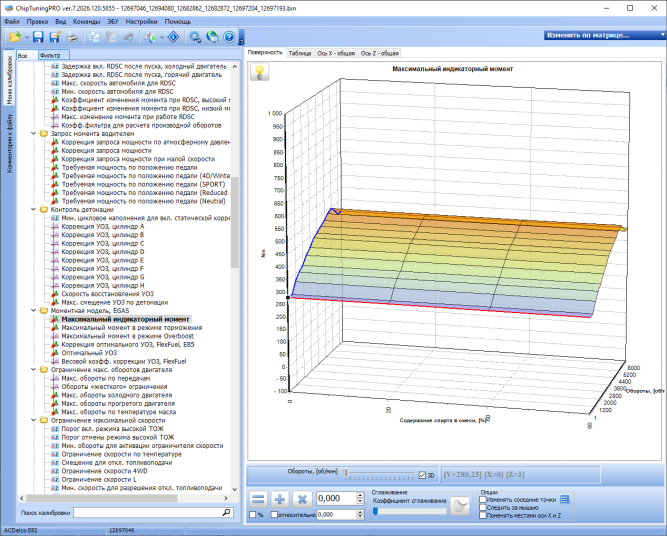Open the Настройки menu

tap(141, 21)
